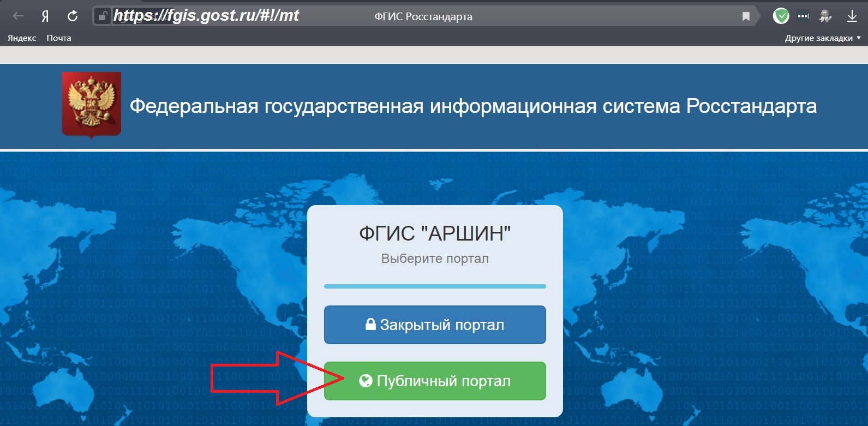Open the password manager dots icon

tap(803, 16)
